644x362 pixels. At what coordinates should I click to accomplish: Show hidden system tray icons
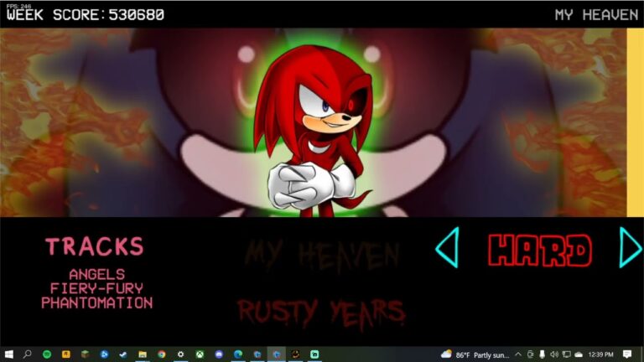(x=518, y=354)
